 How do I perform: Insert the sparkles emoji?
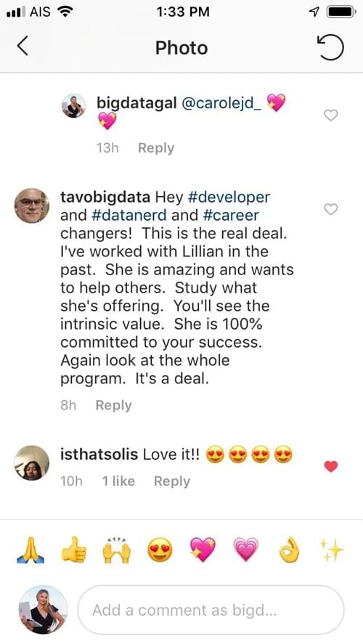pyautogui.click(x=332, y=550)
